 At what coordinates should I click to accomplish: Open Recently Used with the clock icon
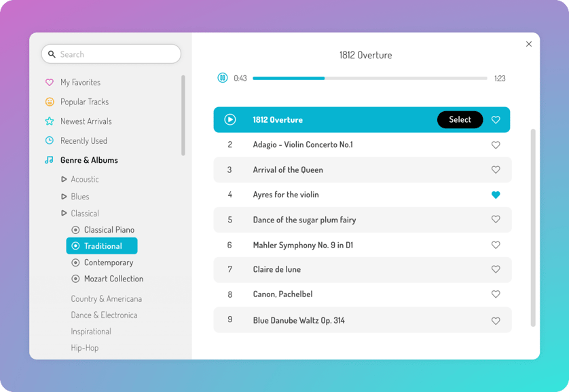click(48, 140)
